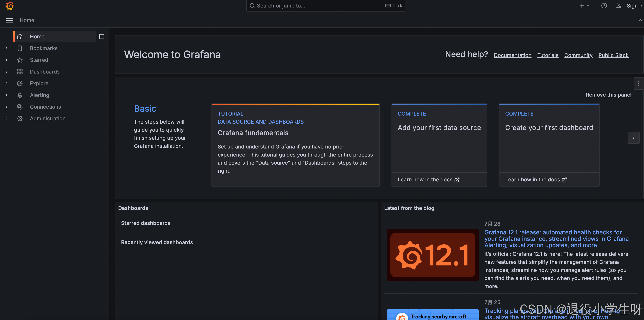The height and width of the screenshot is (320, 644).
Task: Click external link icon under data source card
Action: (x=457, y=180)
